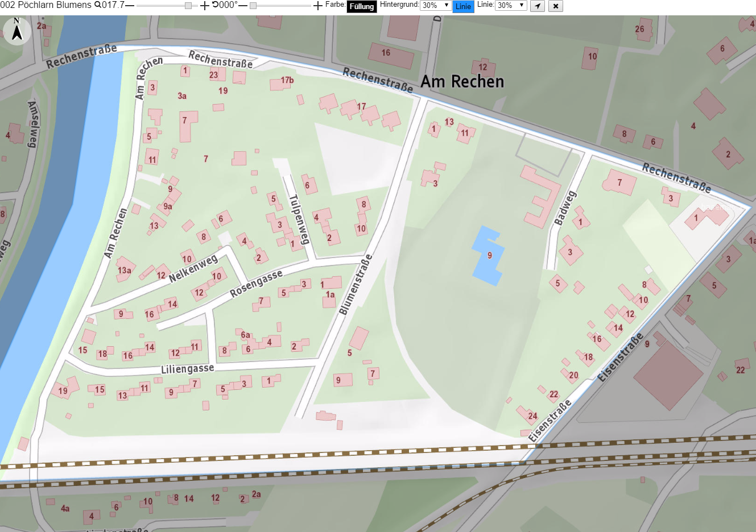Open the Füllung fill color picker
Screen dimensions: 756x532
362,6
